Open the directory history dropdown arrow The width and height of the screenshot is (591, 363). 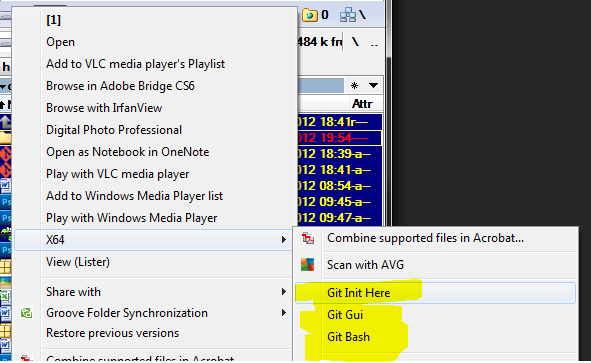point(374,86)
